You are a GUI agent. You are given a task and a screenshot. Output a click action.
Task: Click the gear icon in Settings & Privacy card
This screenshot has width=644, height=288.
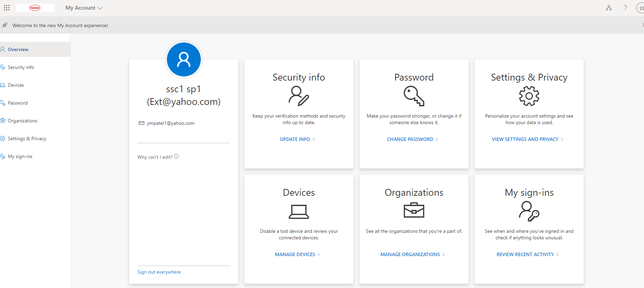529,96
